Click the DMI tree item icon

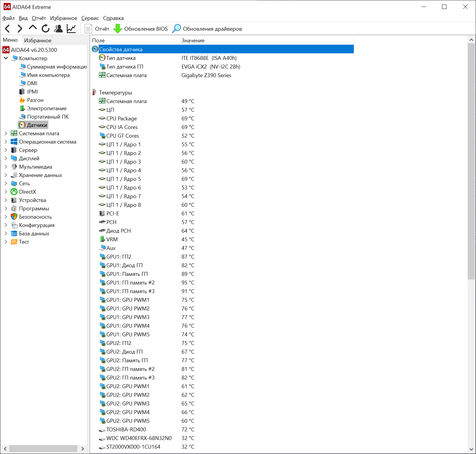[22, 83]
